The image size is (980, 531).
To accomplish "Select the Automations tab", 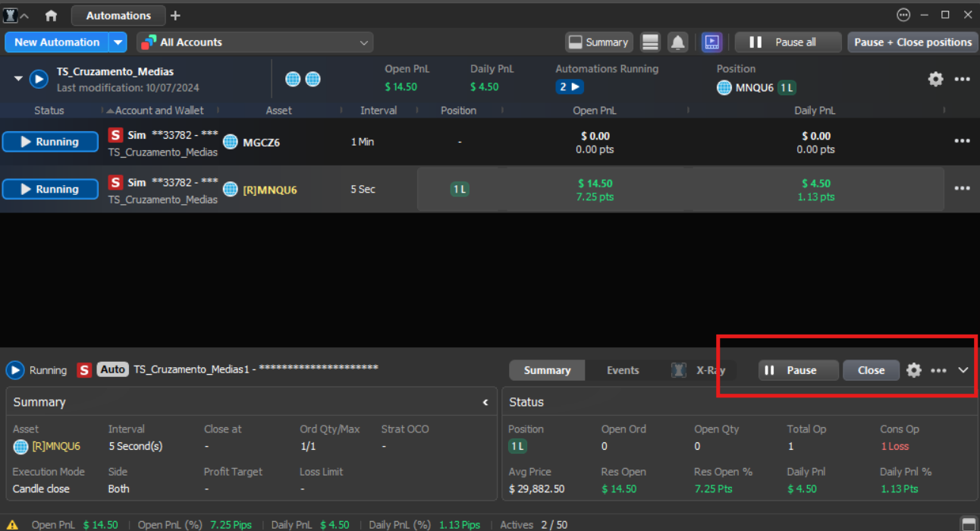I will coord(118,15).
